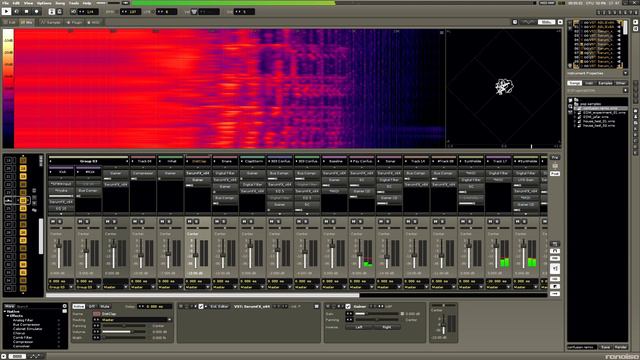Click the effects Search field
The height and width of the screenshot is (360, 640).
pyautogui.click(x=38, y=306)
